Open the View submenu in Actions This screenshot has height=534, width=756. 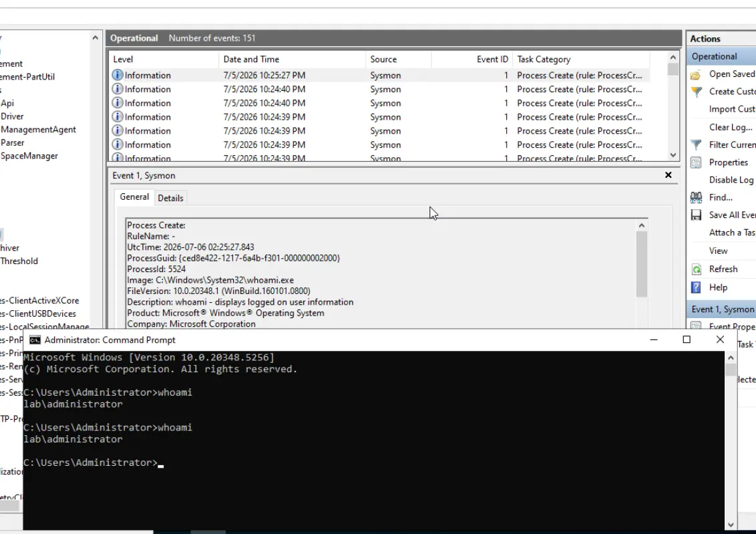718,251
